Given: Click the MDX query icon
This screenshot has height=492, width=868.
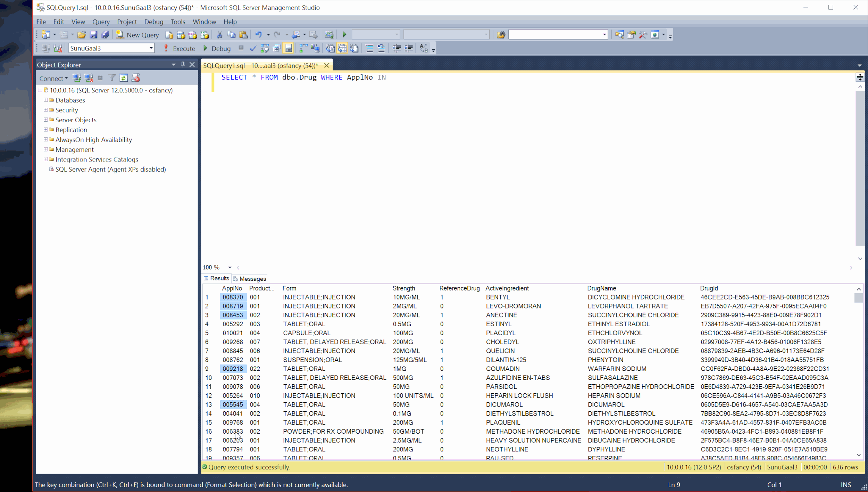Looking at the screenshot, I should click(x=181, y=35).
